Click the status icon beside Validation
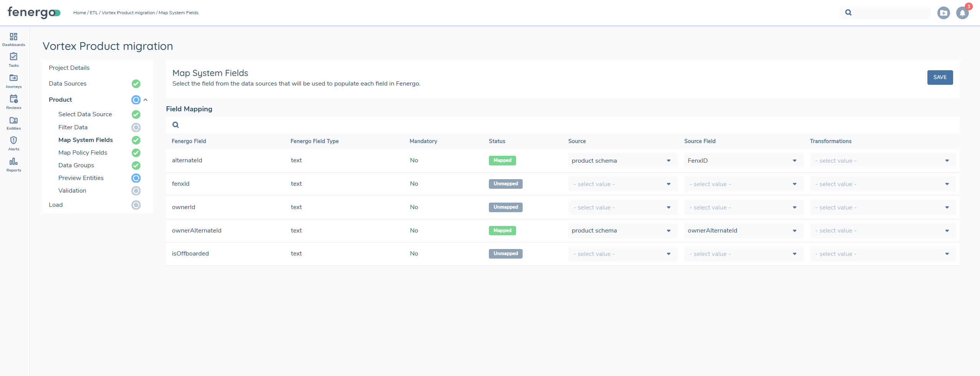 click(x=136, y=191)
